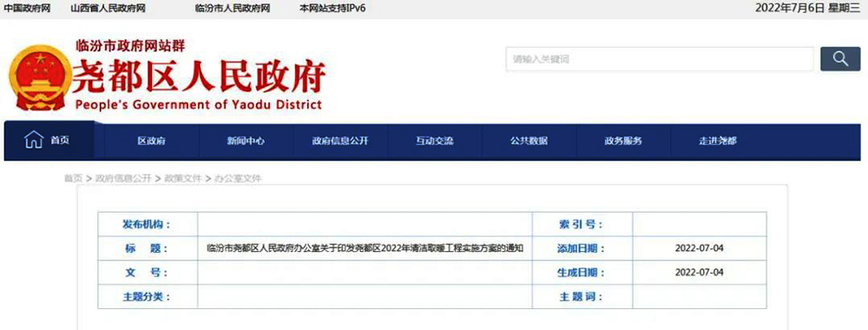Open the 政府信息公开 menu

340,141
